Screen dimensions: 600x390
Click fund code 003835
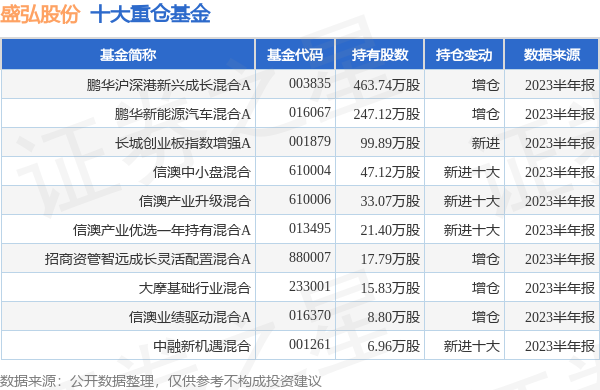(310, 83)
